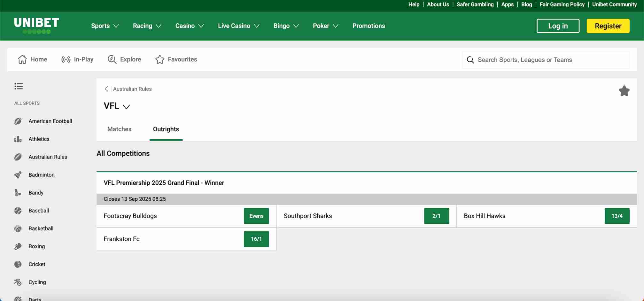
Task: Open the Help link
Action: [x=414, y=4]
